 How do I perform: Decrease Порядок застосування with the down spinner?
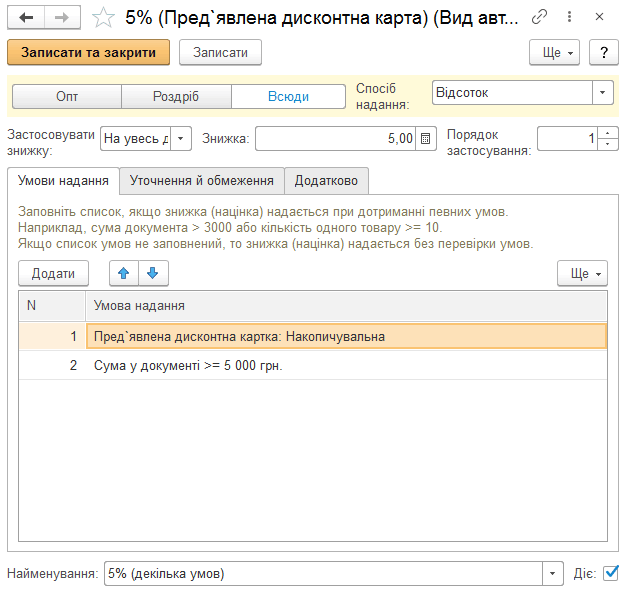point(608,144)
